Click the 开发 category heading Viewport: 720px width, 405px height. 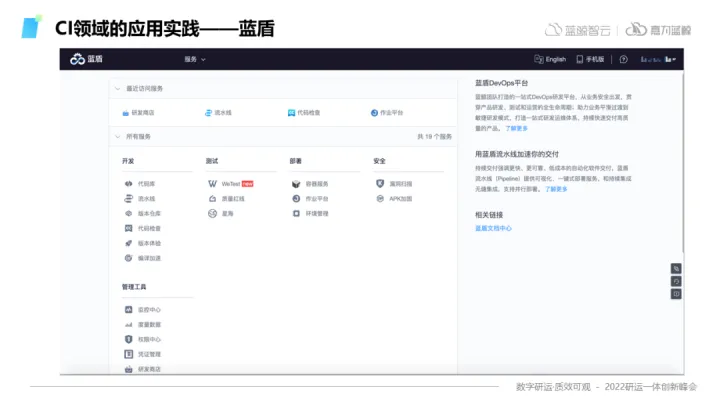[128, 161]
